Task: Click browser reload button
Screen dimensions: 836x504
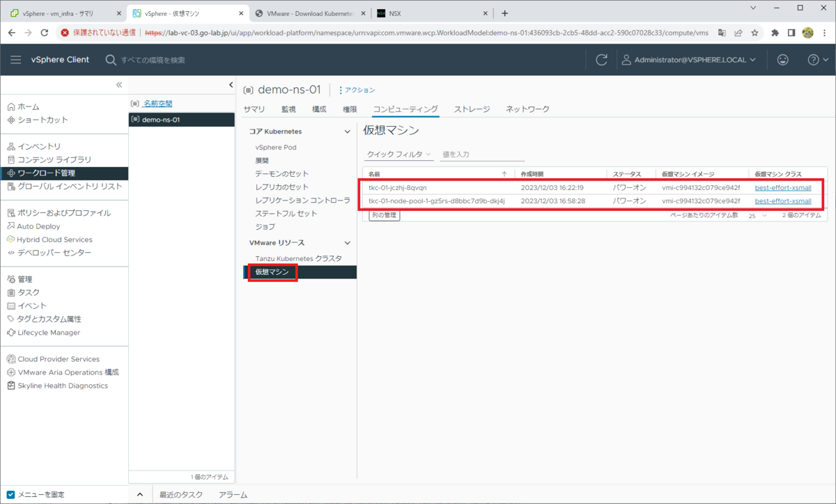Action: [x=45, y=33]
